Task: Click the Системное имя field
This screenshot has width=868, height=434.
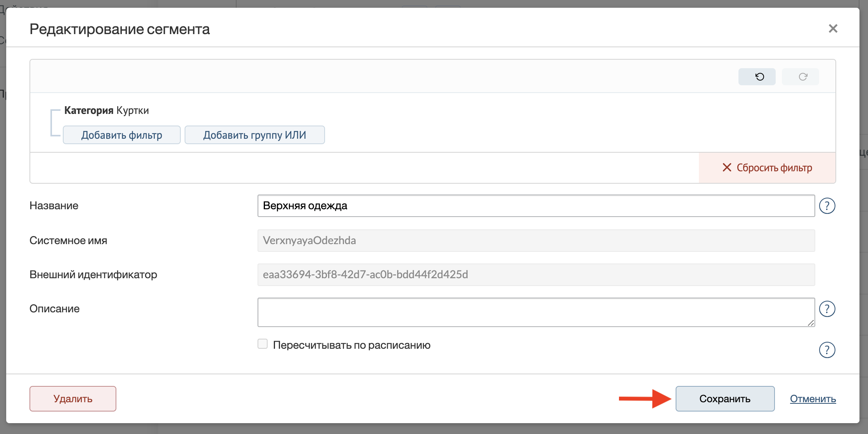Action: [536, 241]
